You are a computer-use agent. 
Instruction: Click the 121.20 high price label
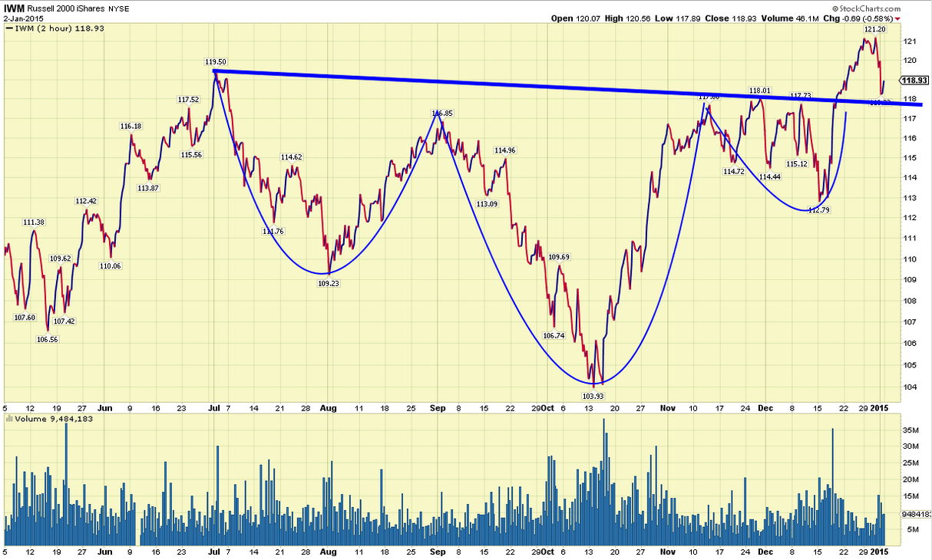click(874, 29)
